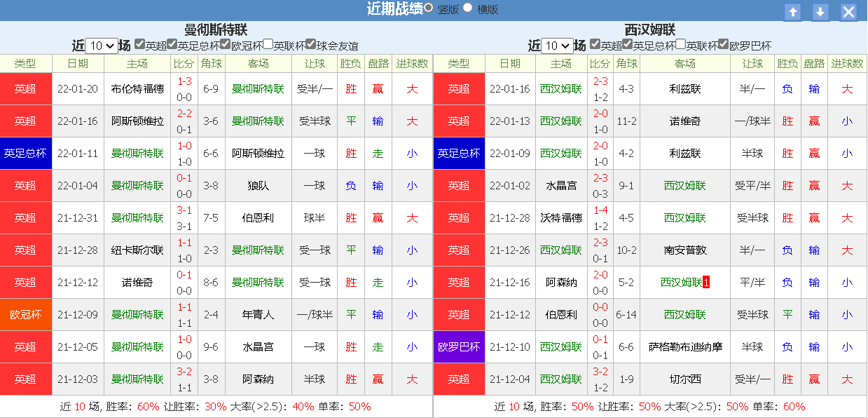Click corner count 11-2 cell
868x418 pixels.
tap(626, 121)
